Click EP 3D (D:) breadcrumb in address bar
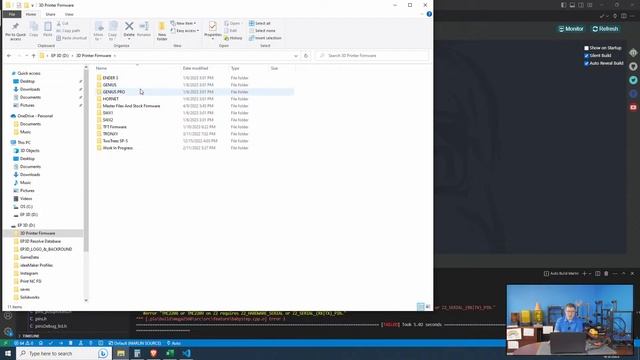This screenshot has width=640, height=360. coord(60,56)
